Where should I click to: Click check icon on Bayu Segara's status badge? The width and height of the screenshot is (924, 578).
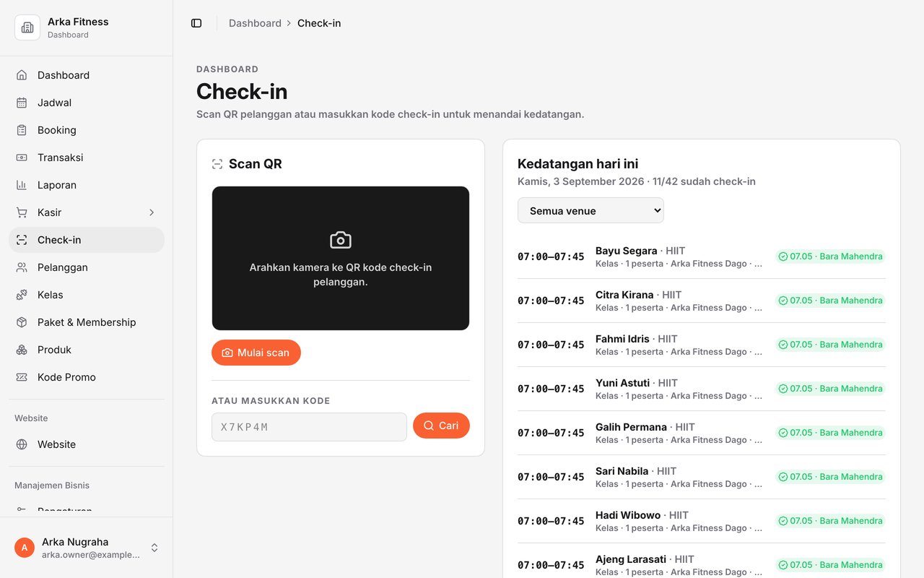(783, 256)
